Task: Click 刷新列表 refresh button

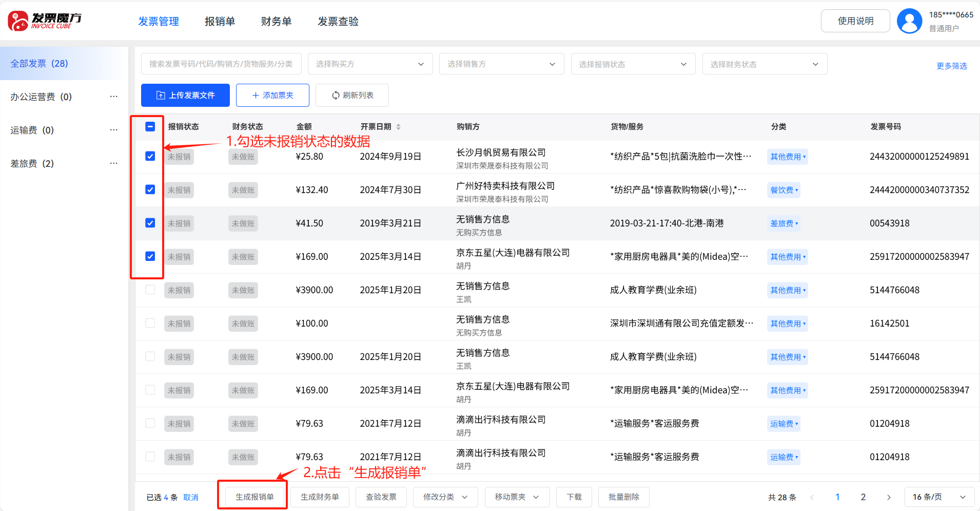Action: click(x=352, y=96)
